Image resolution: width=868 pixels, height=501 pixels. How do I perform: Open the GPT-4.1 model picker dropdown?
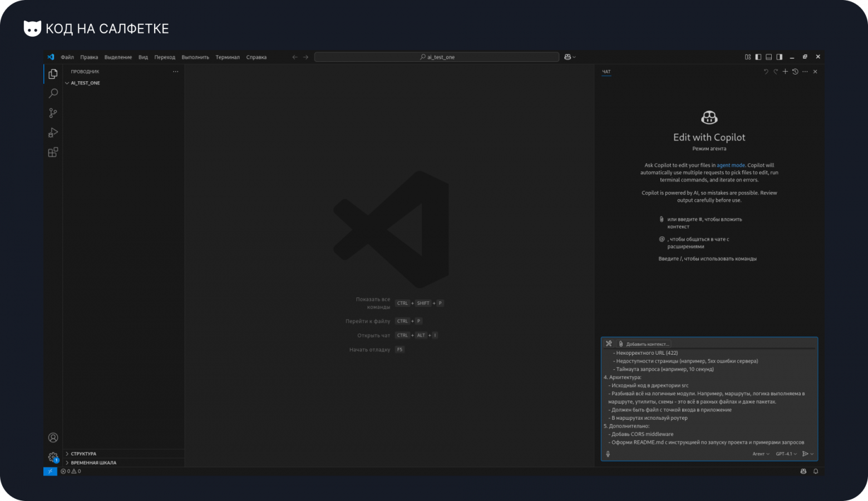[786, 454]
